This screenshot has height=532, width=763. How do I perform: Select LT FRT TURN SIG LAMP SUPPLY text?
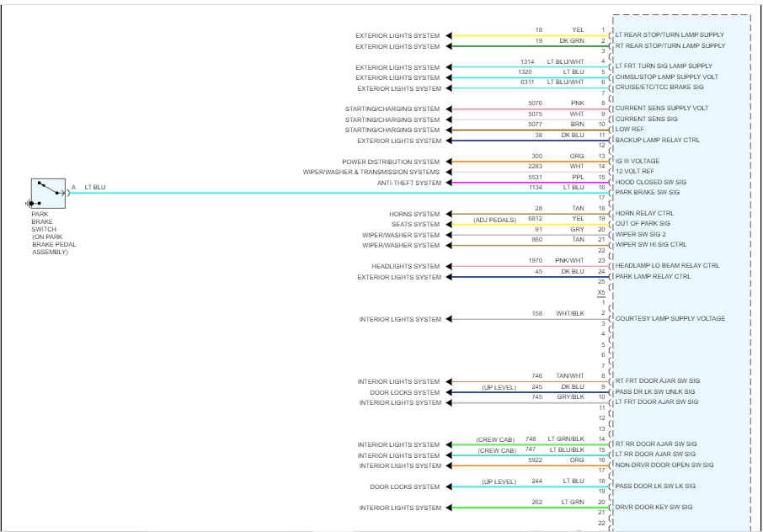pos(664,66)
